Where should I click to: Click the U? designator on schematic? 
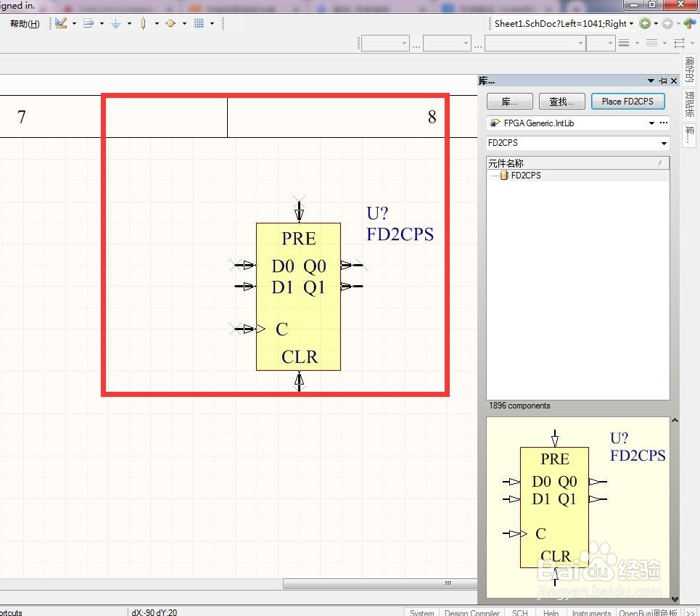click(x=377, y=213)
